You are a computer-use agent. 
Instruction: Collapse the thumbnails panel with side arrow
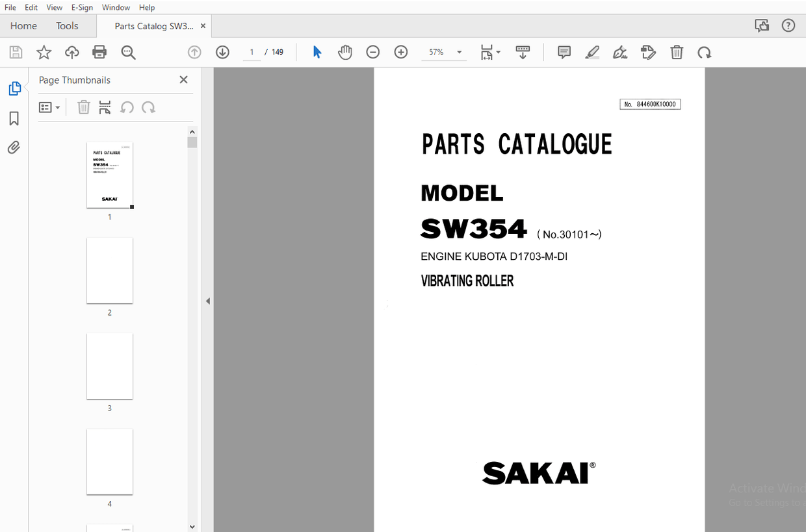point(208,301)
